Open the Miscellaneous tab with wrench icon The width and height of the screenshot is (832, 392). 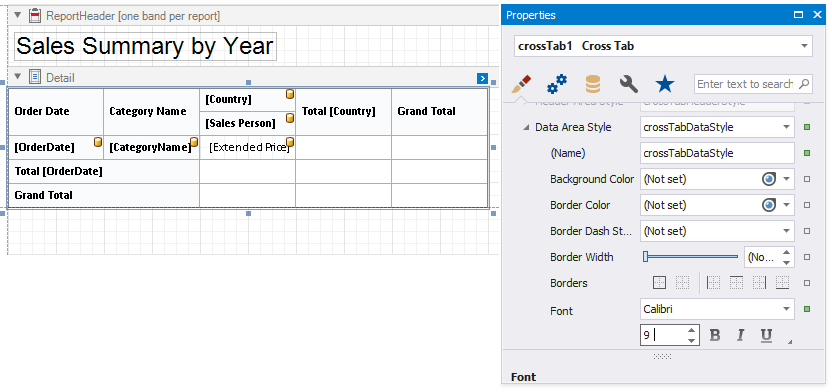(x=629, y=84)
